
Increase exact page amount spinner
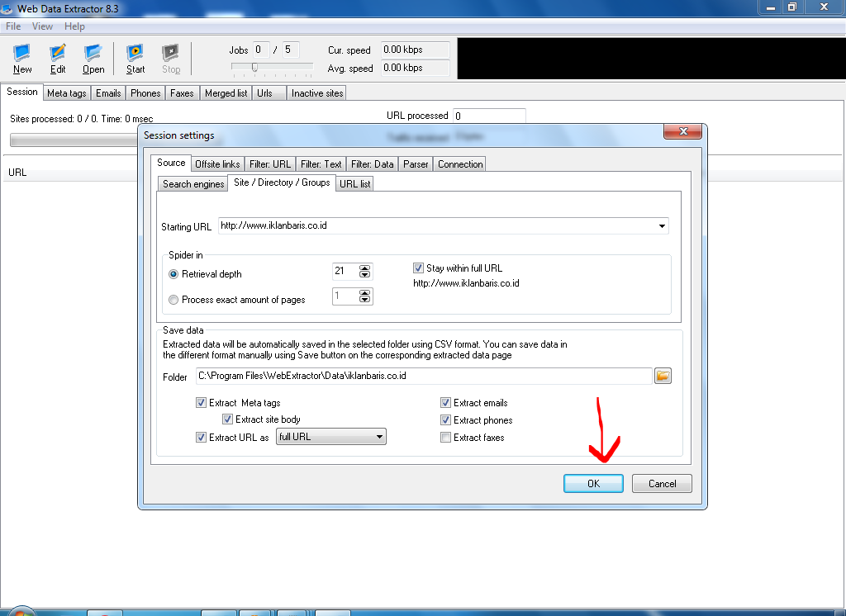pyautogui.click(x=364, y=293)
